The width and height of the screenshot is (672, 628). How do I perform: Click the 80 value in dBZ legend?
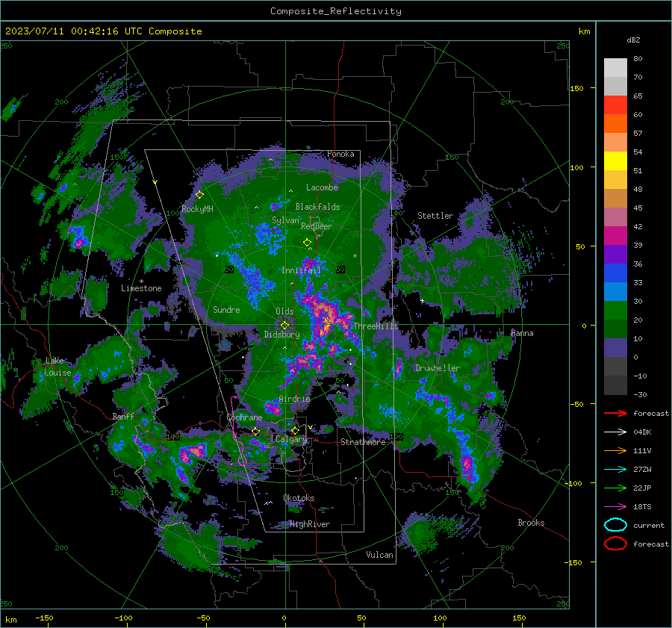pos(638,59)
